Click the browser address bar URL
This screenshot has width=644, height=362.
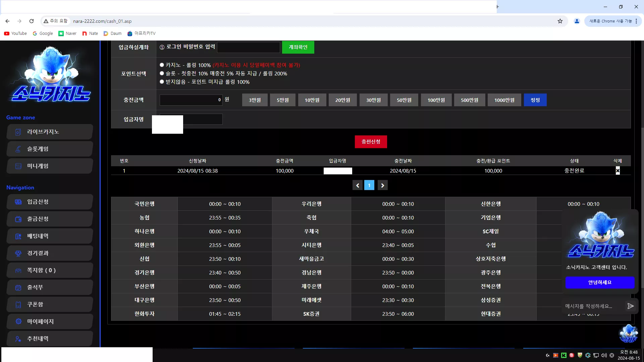(102, 21)
